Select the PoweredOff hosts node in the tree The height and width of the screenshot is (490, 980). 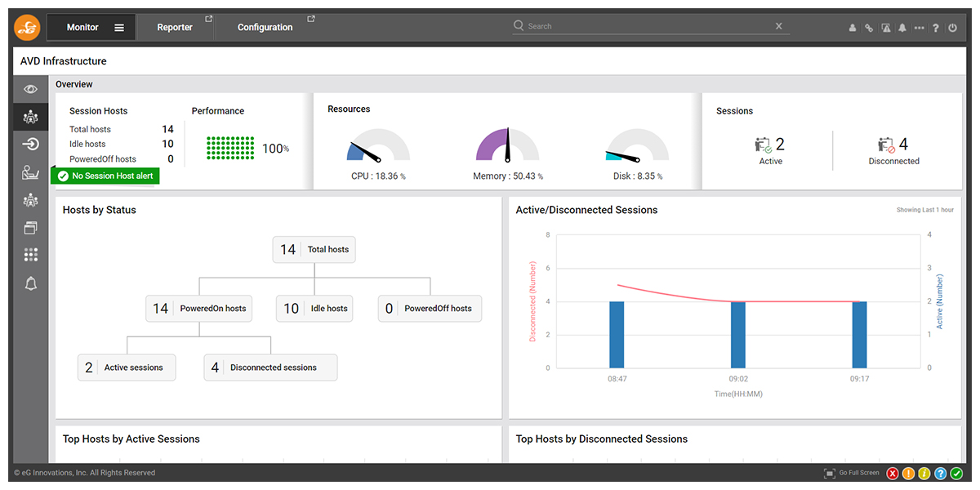pos(430,309)
